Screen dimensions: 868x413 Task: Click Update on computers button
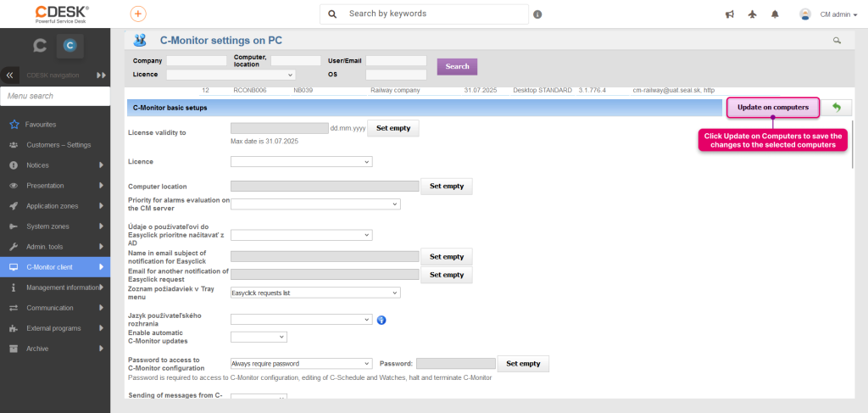773,108
